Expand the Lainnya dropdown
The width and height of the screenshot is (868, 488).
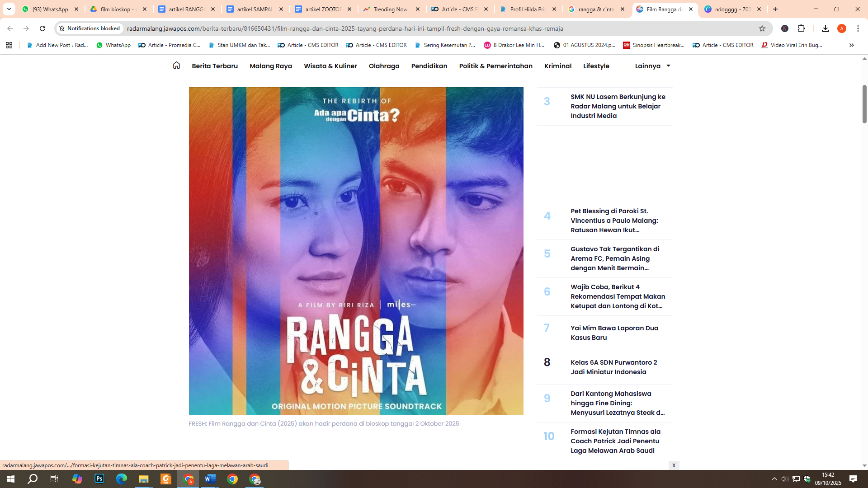pyautogui.click(x=653, y=66)
